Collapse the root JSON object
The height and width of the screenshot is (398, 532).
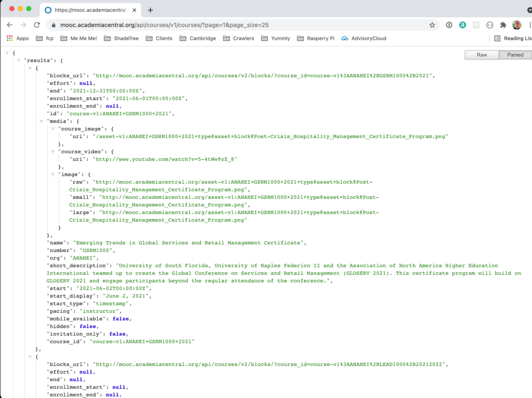click(x=7, y=53)
